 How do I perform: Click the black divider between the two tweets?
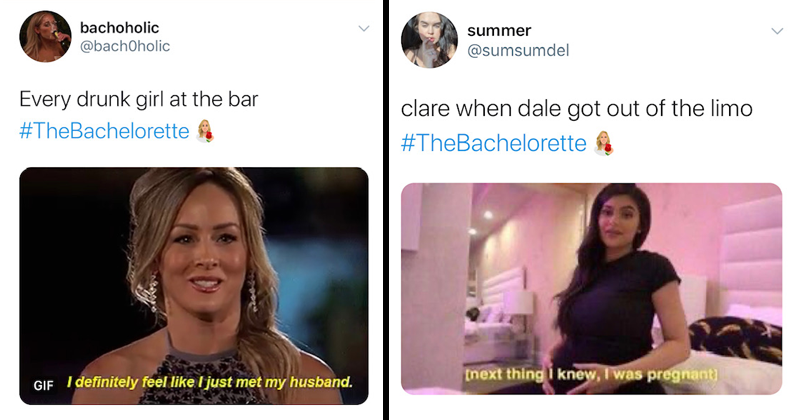[386, 210]
